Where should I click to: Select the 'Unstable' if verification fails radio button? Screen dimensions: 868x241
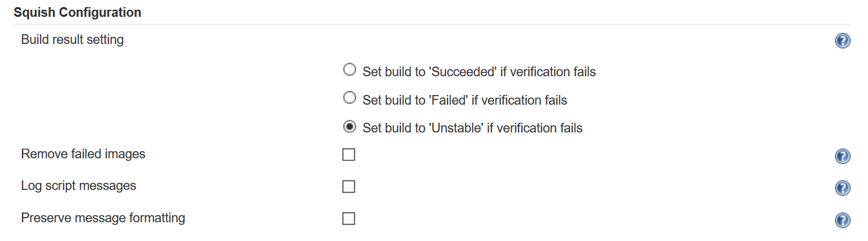tap(349, 126)
